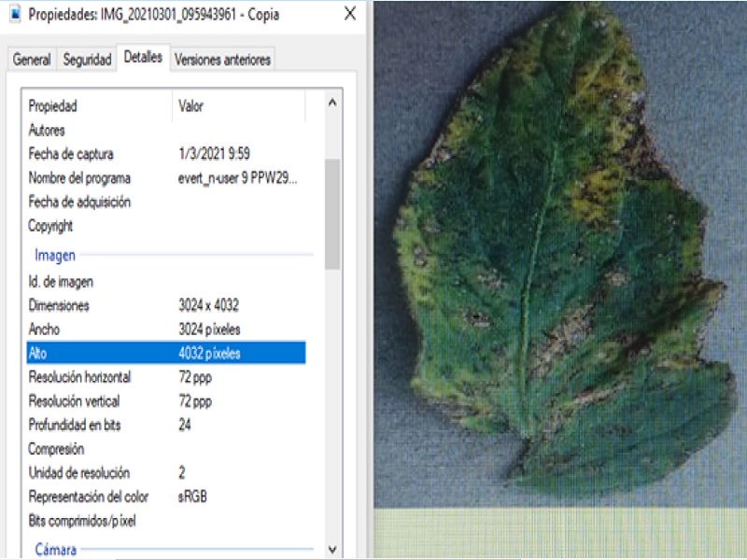Click the vertical scrollbar thumb in details list
This screenshot has height=560, width=747.
332,215
